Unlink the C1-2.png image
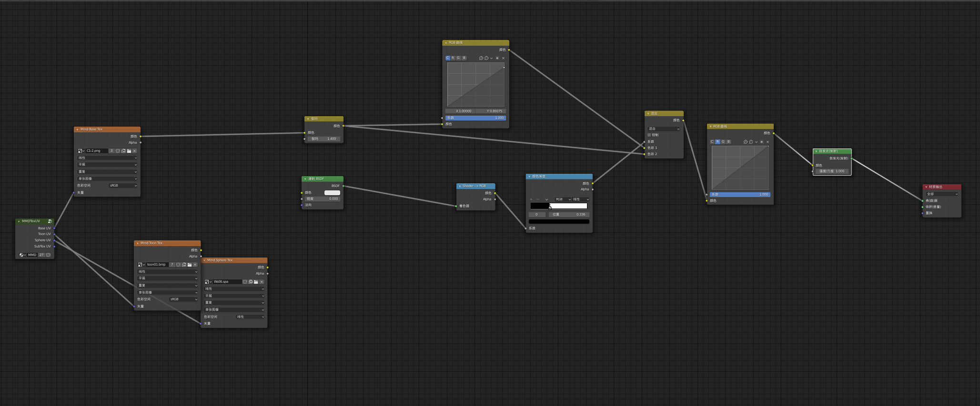This screenshot has width=980, height=406. 135,151
